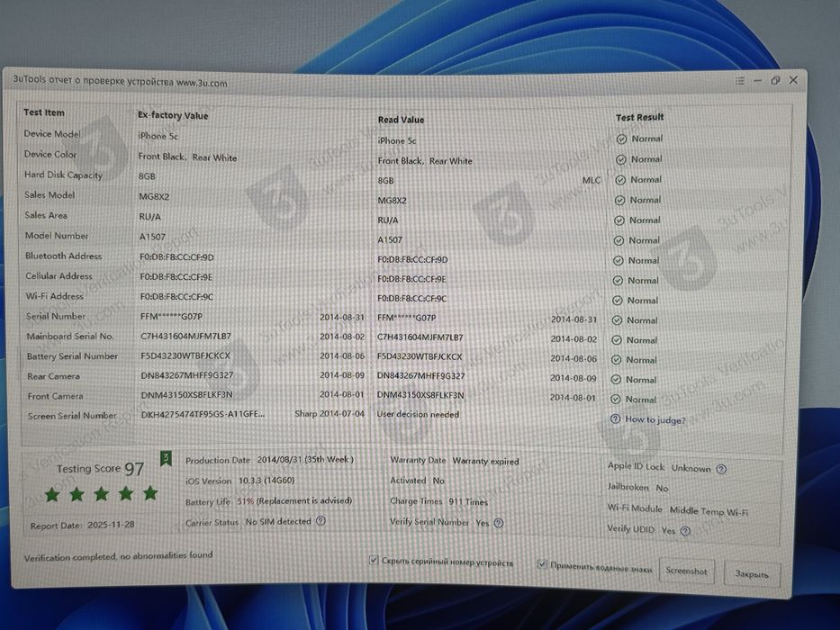Close the report window with X
Screen dimensions: 840x630
click(x=793, y=80)
